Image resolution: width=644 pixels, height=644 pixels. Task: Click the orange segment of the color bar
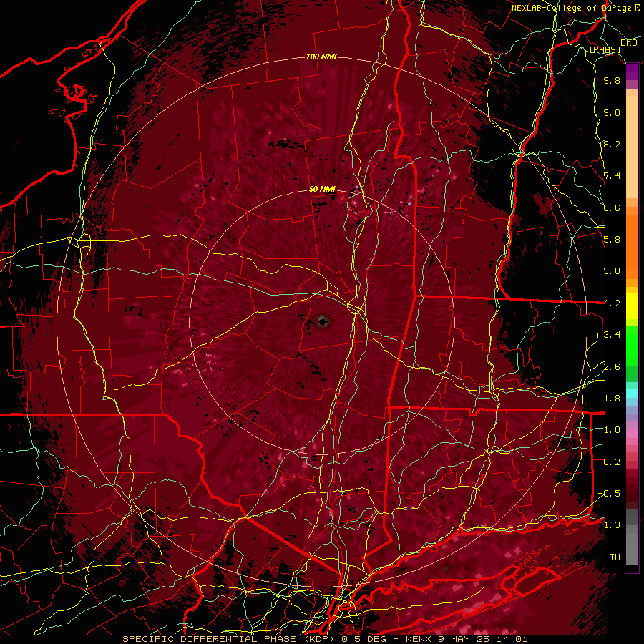[632, 246]
